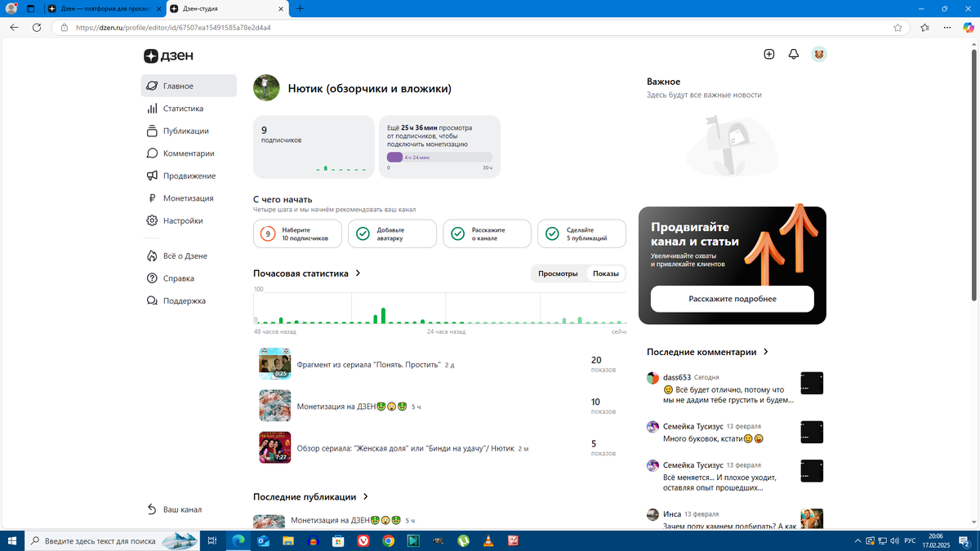Click the browser back arrow
Image resolution: width=980 pixels, height=551 pixels.
coord(14,27)
